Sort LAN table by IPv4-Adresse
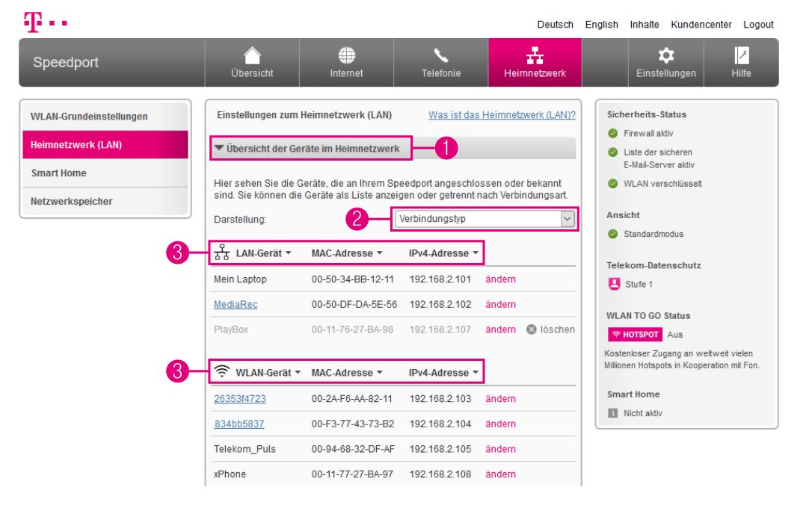Screen dimensions: 812x508 443,253
